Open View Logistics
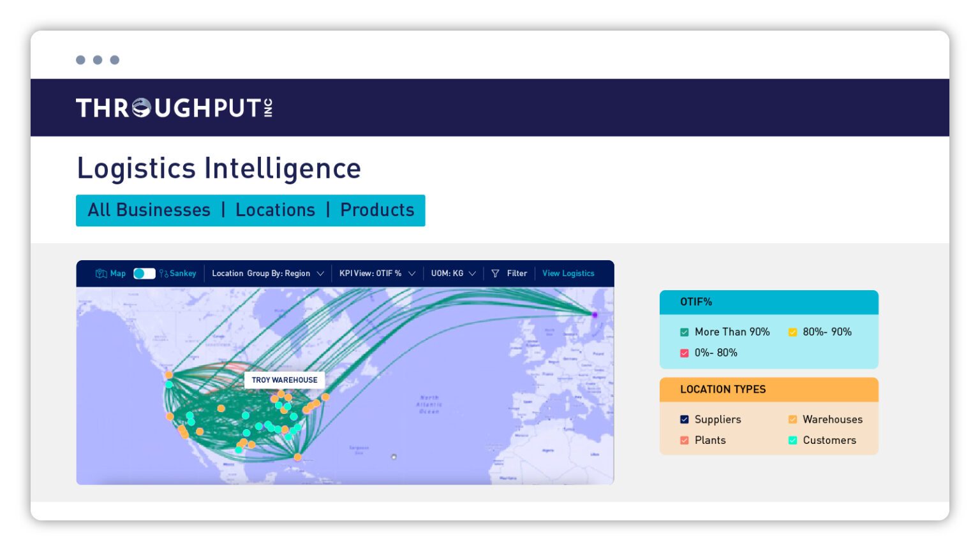980x551 pixels. tap(568, 273)
